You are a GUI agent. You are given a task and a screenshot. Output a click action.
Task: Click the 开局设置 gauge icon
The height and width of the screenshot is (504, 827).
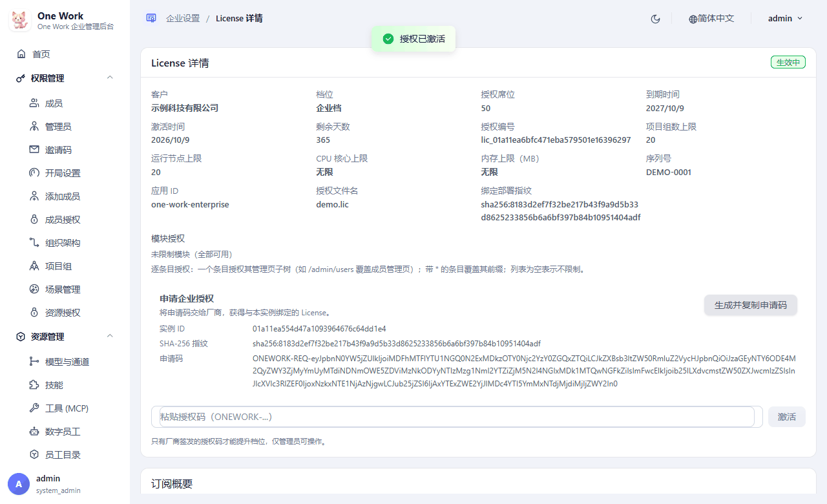coord(34,173)
